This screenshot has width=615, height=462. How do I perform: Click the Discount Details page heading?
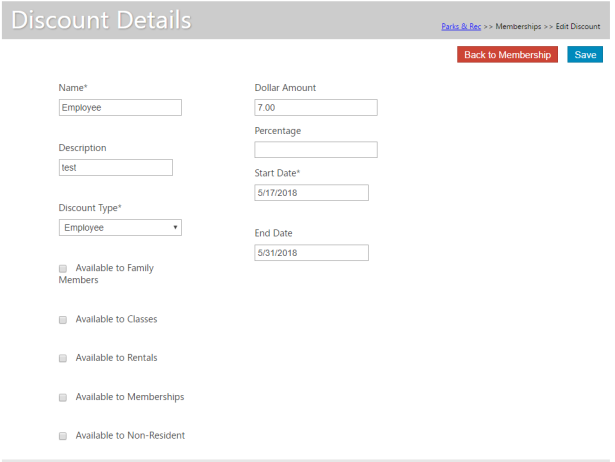click(x=101, y=20)
